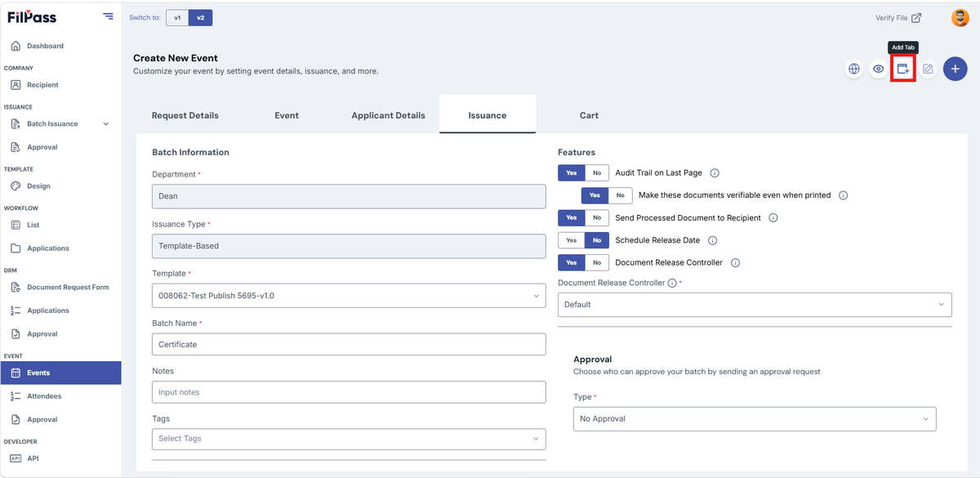The width and height of the screenshot is (980, 478).
Task: Click the edit pencil icon
Action: tap(928, 69)
